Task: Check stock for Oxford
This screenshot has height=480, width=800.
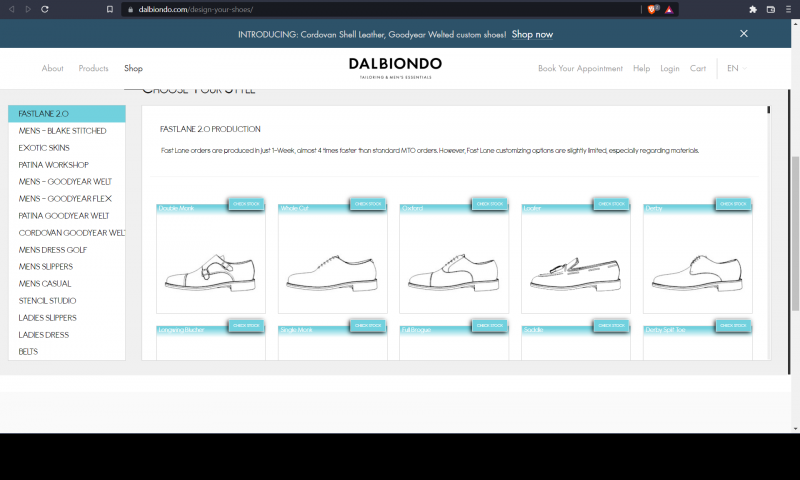Action: tap(490, 204)
